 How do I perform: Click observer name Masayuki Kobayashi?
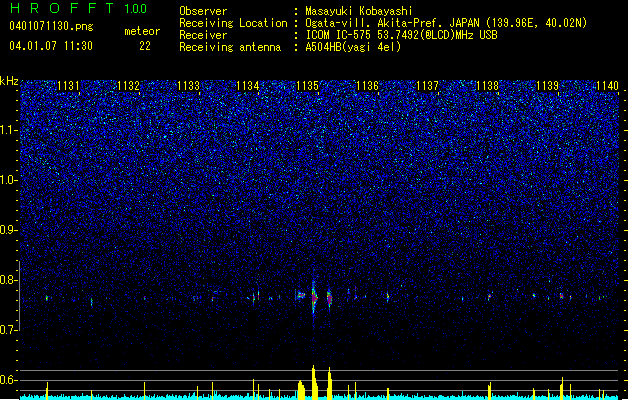pyautogui.click(x=359, y=11)
